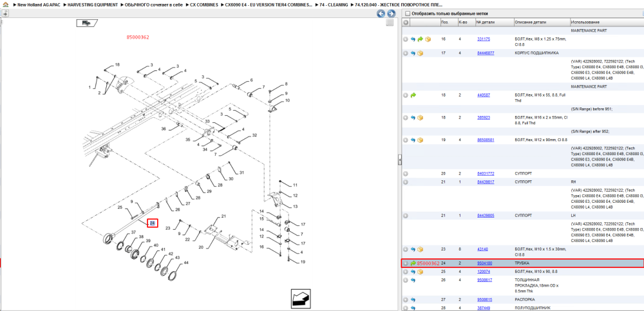This screenshot has width=644, height=311.
Task: Enable 'Отобразить только выбранные метки' checkbox
Action: tap(408, 14)
